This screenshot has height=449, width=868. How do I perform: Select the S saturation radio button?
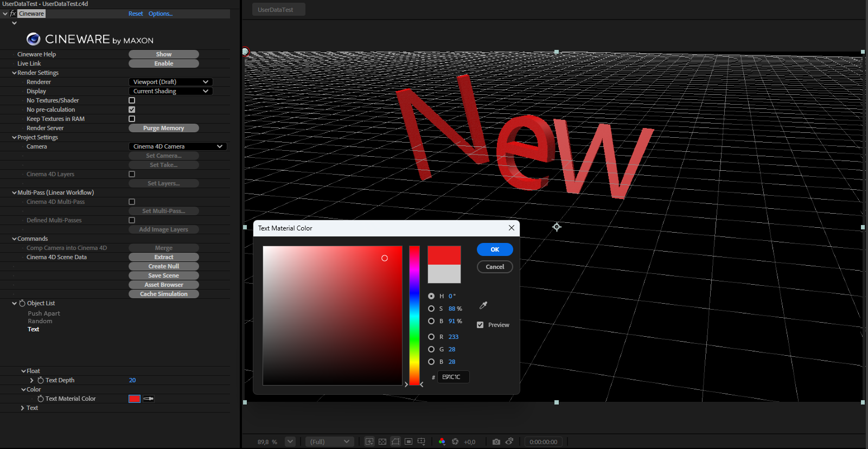coord(431,309)
